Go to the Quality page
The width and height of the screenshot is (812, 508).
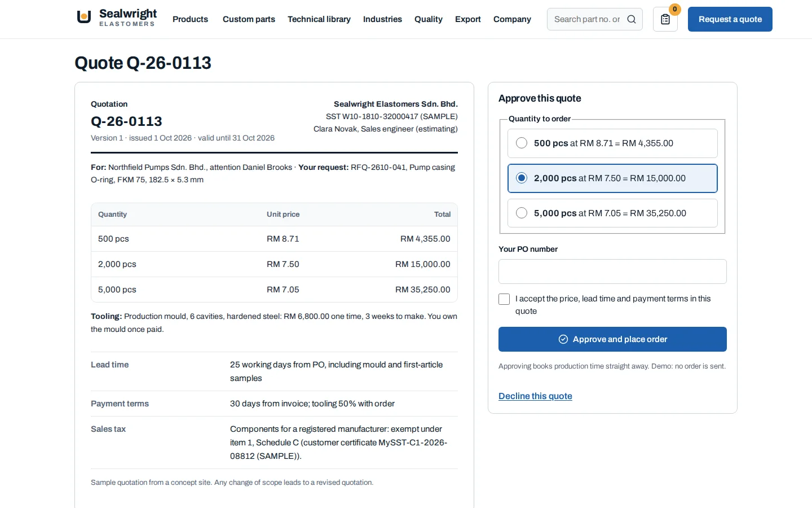click(429, 19)
